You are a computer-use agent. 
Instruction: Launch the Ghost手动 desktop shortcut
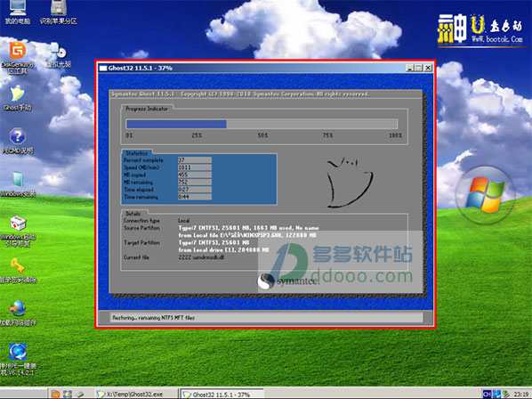click(17, 97)
